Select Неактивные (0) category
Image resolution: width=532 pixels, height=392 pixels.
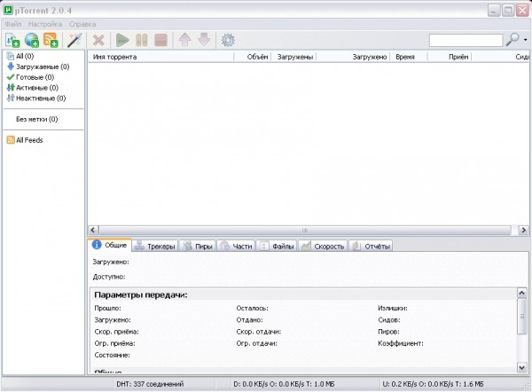pos(36,98)
